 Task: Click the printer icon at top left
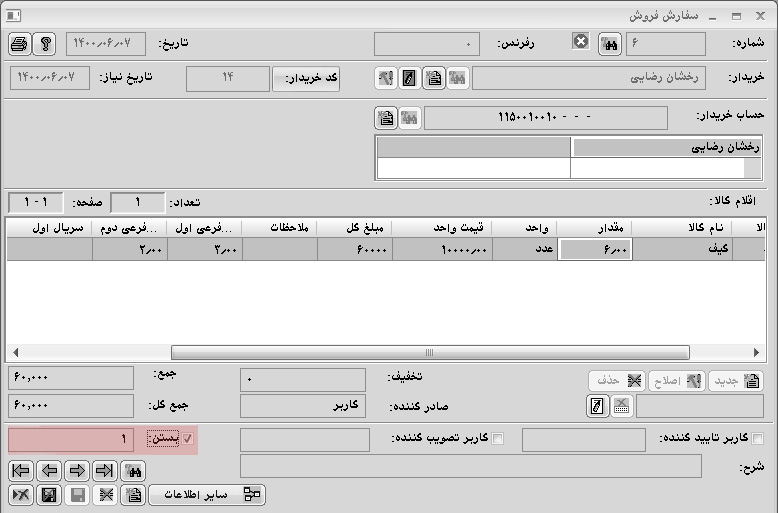pos(20,44)
